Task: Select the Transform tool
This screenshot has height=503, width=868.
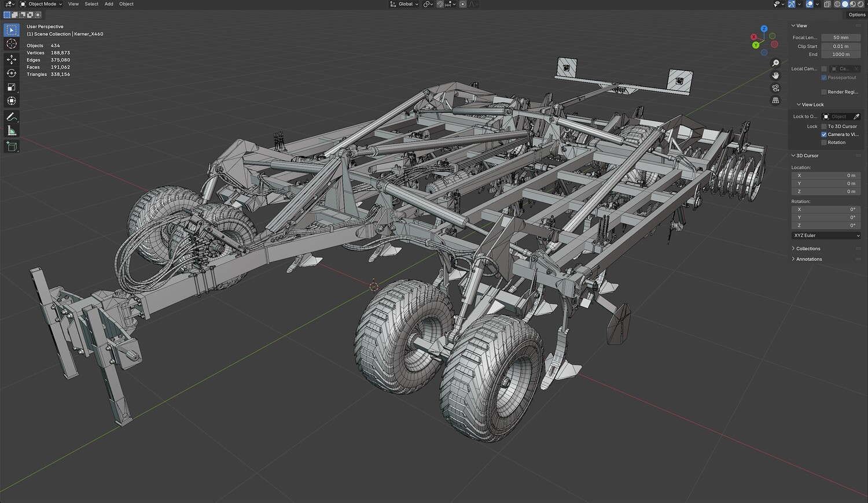Action: click(x=12, y=101)
